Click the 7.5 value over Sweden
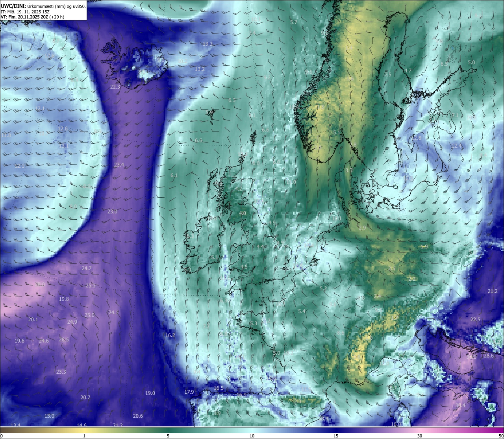Image resolution: width=504 pixels, height=439 pixels. click(x=388, y=75)
